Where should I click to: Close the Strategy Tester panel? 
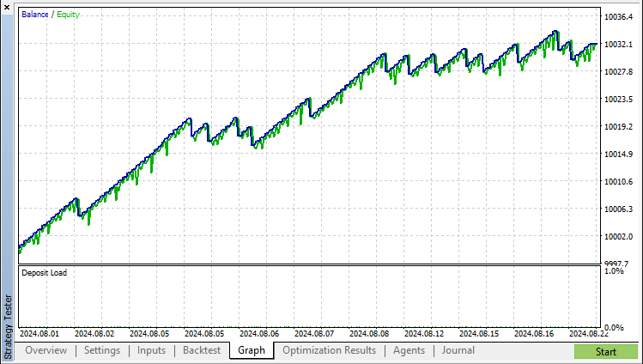point(7,8)
